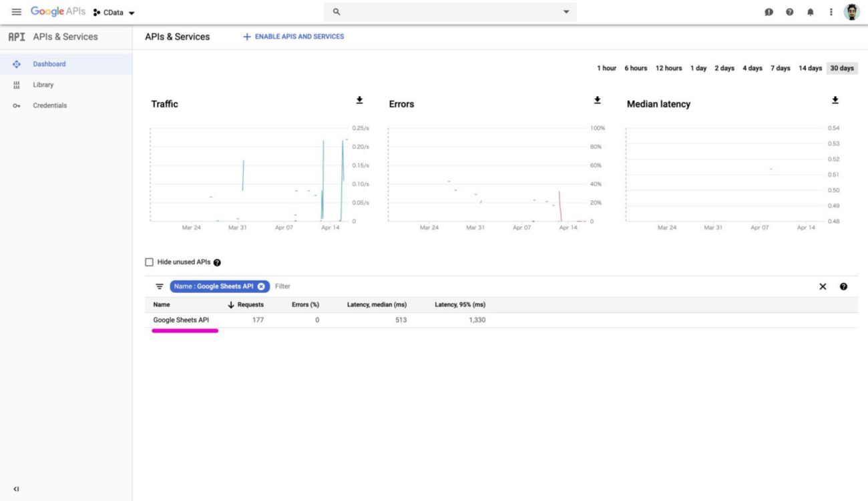Screen dimensions: 868x501
Task: Remove the Google Sheets API filter chip
Action: click(261, 286)
